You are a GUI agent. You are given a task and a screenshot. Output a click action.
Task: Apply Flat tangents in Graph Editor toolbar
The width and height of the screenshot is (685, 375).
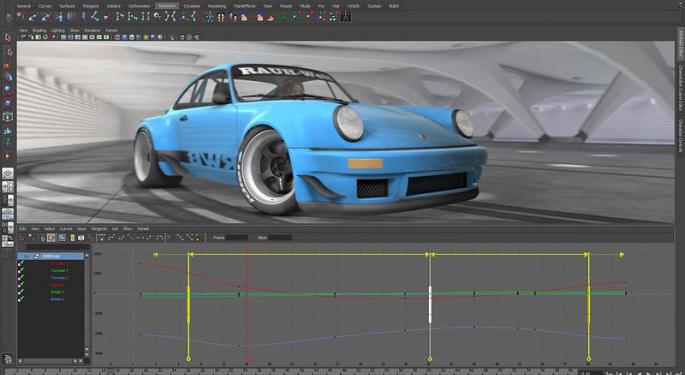(140, 238)
